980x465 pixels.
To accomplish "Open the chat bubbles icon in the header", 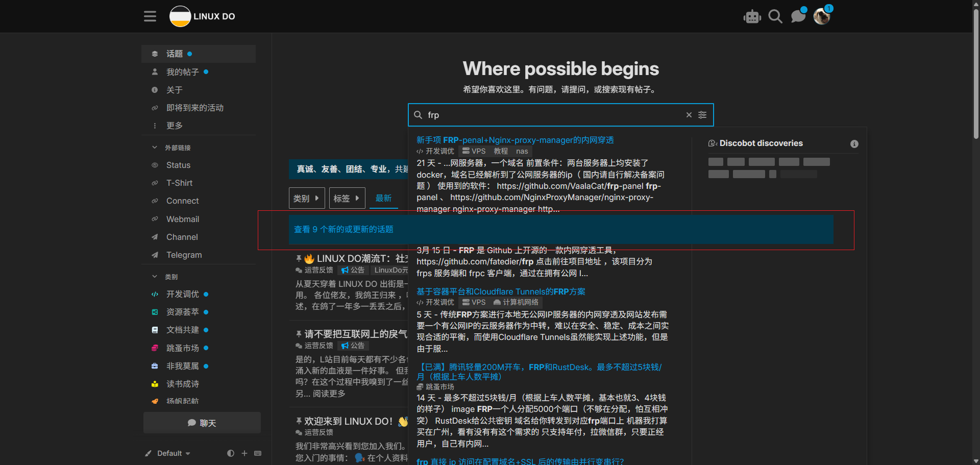I will [x=798, y=17].
